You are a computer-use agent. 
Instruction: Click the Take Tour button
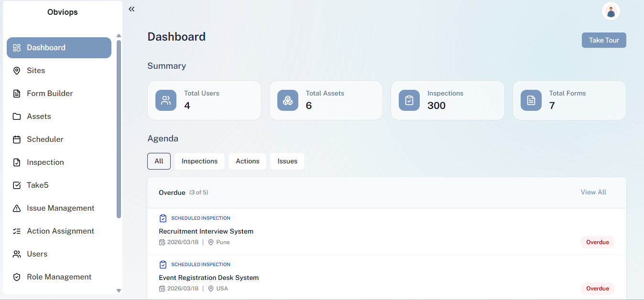[604, 40]
